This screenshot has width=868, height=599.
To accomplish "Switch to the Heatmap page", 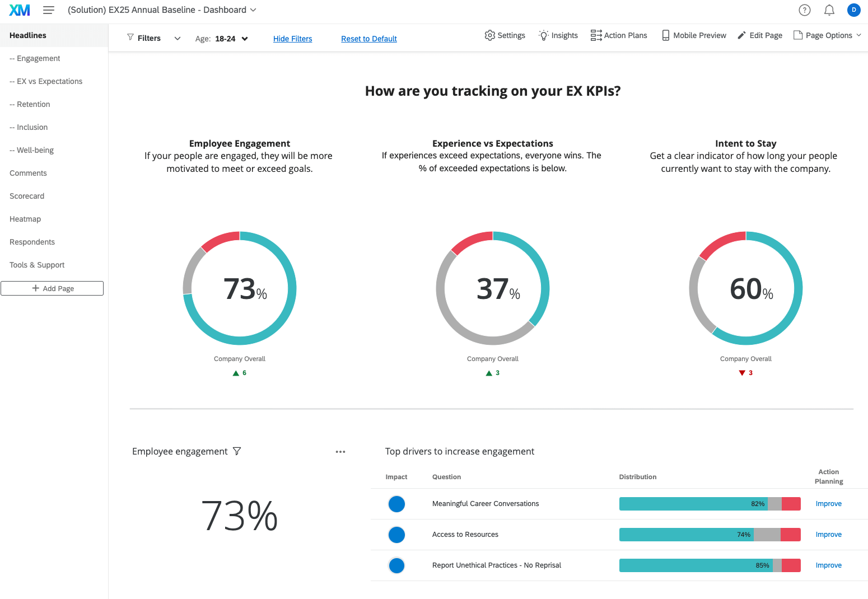I will [x=25, y=219].
